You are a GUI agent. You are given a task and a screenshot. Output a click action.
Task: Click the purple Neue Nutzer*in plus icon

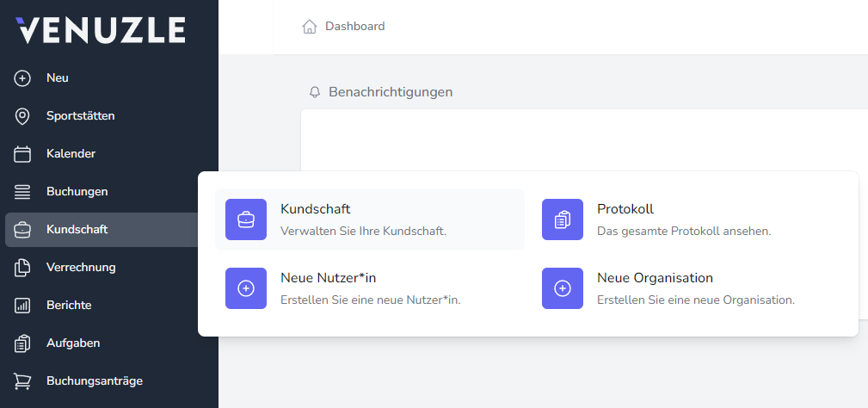click(x=246, y=288)
